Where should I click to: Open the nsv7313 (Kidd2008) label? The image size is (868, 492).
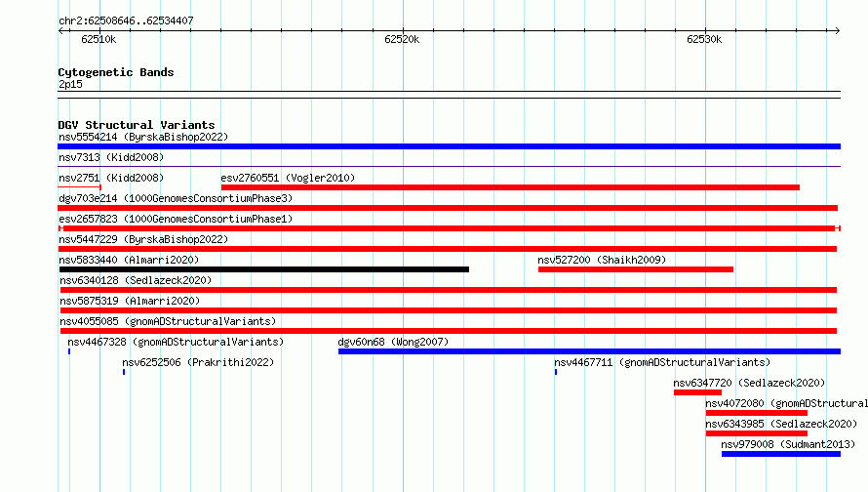click(x=111, y=157)
